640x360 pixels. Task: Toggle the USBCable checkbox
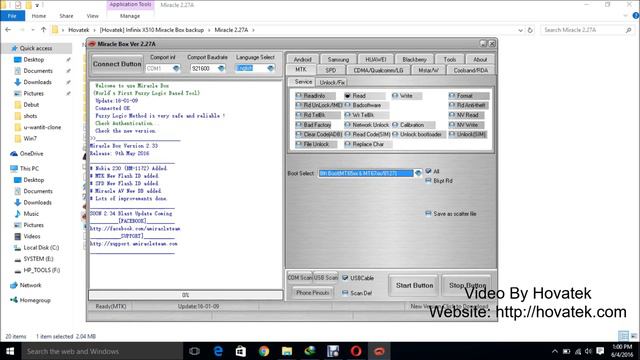345,278
